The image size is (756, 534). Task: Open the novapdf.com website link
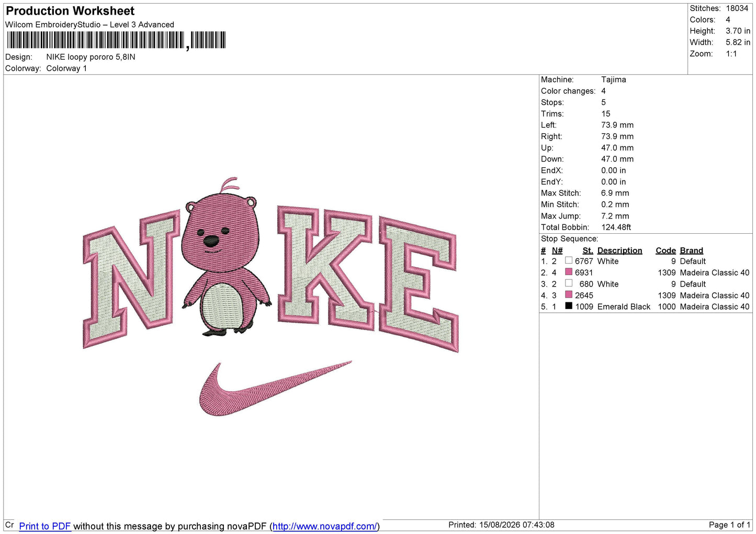point(324,526)
